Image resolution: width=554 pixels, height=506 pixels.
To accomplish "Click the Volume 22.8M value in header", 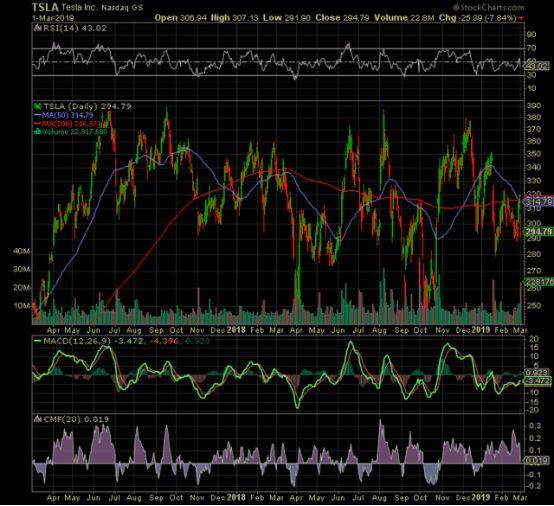I will tap(404, 18).
